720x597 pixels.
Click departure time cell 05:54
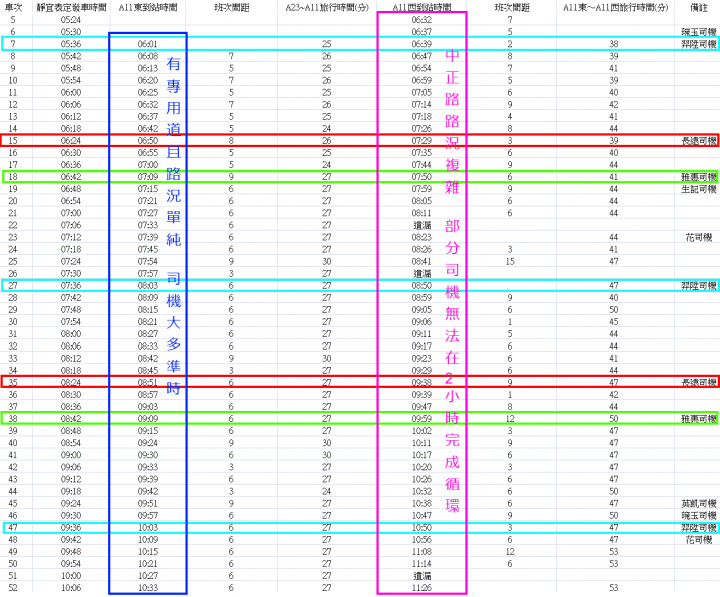pos(71,80)
